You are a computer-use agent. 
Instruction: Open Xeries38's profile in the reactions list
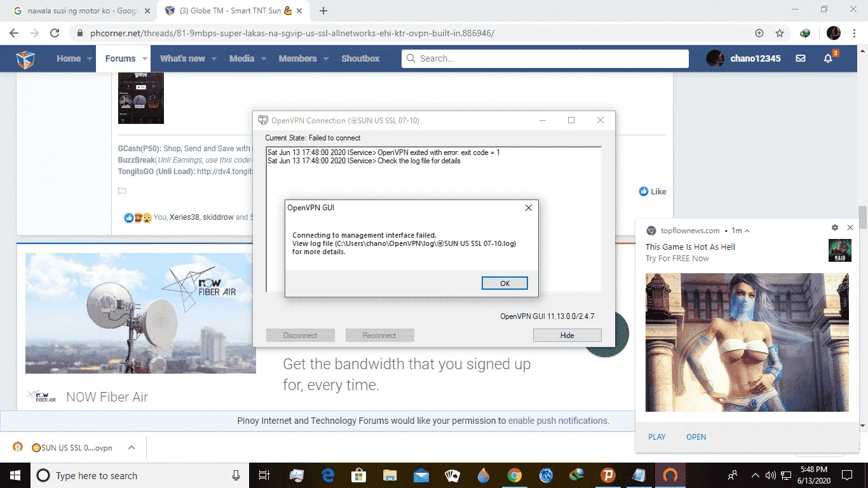(x=184, y=217)
